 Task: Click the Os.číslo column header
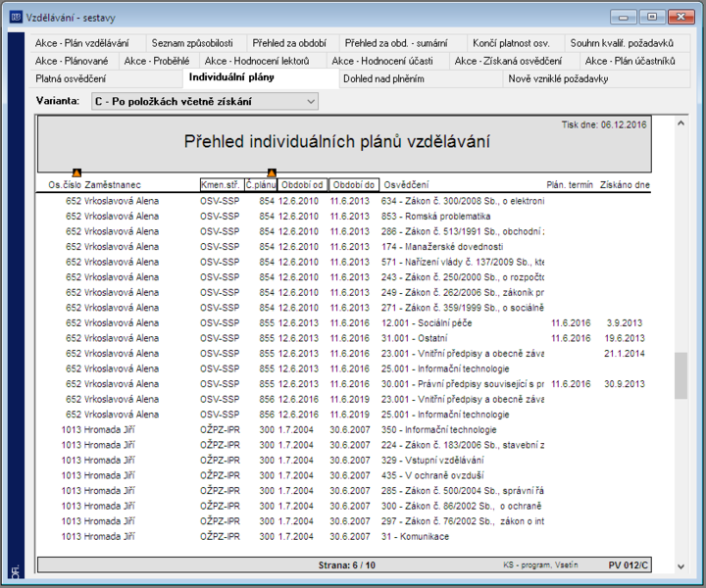pos(65,185)
